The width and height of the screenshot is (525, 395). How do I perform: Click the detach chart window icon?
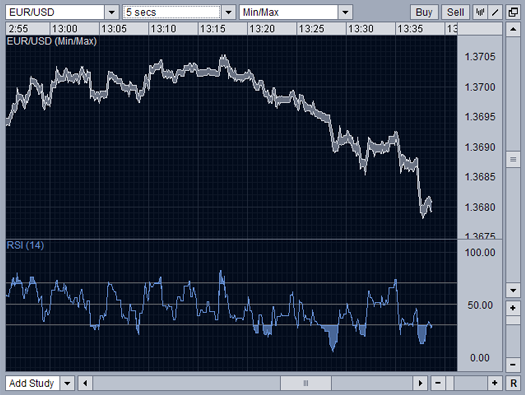point(513,12)
